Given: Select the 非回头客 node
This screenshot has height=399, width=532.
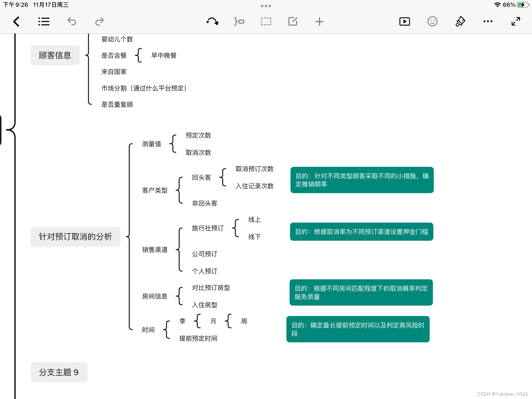Looking at the screenshot, I should (205, 203).
